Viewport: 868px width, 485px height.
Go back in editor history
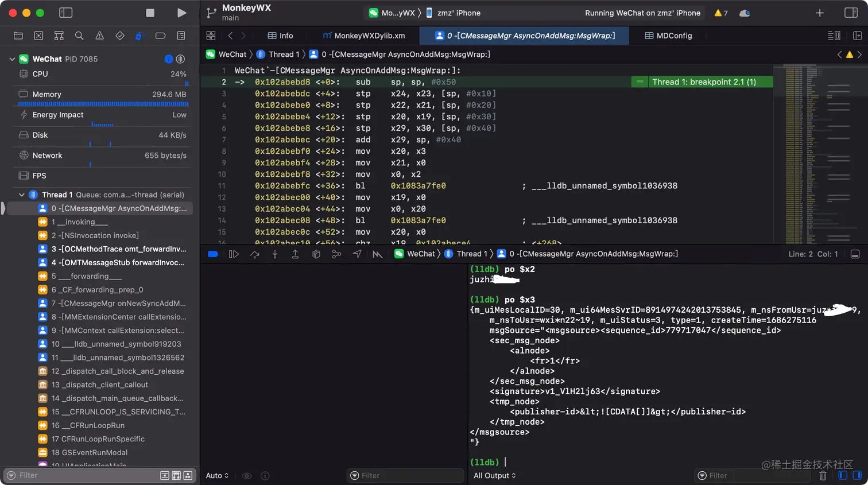tap(230, 36)
